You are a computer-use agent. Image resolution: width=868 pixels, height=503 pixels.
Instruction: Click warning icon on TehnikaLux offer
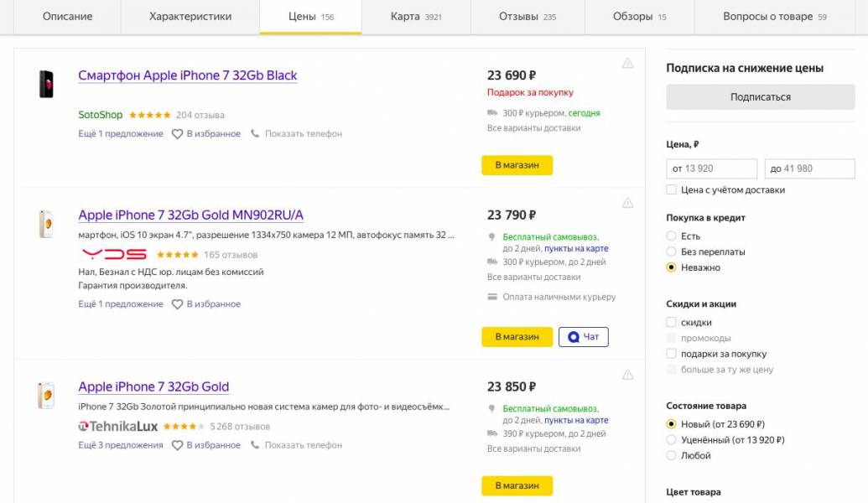click(627, 375)
